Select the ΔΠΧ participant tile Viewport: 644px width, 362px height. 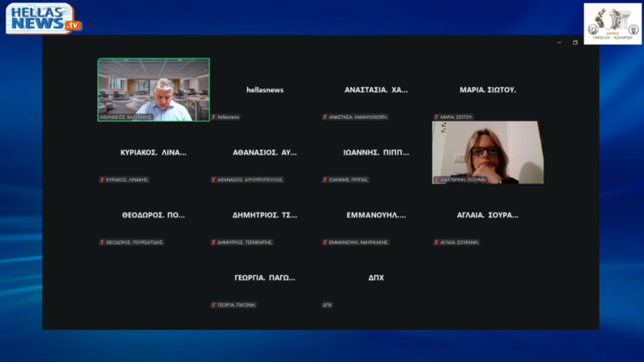[x=376, y=278]
